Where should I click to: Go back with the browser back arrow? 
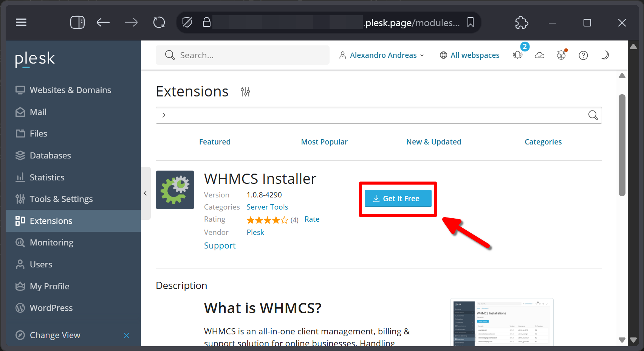[x=103, y=22]
